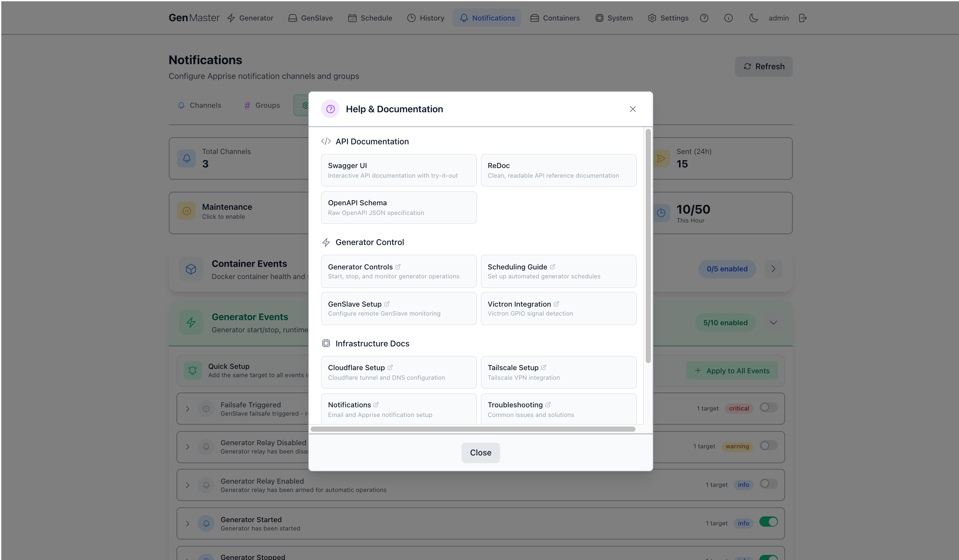Click the This Hour clock icon

[x=661, y=213]
